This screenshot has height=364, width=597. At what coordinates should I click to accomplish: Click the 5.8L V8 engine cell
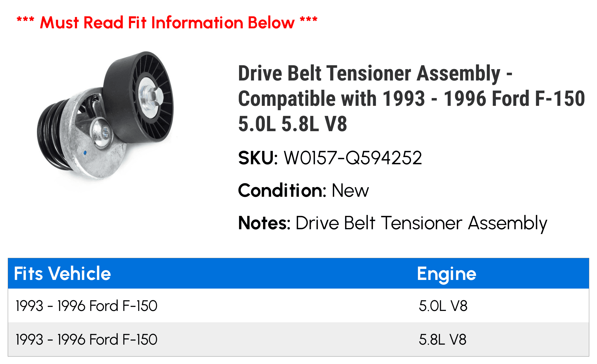point(443,340)
